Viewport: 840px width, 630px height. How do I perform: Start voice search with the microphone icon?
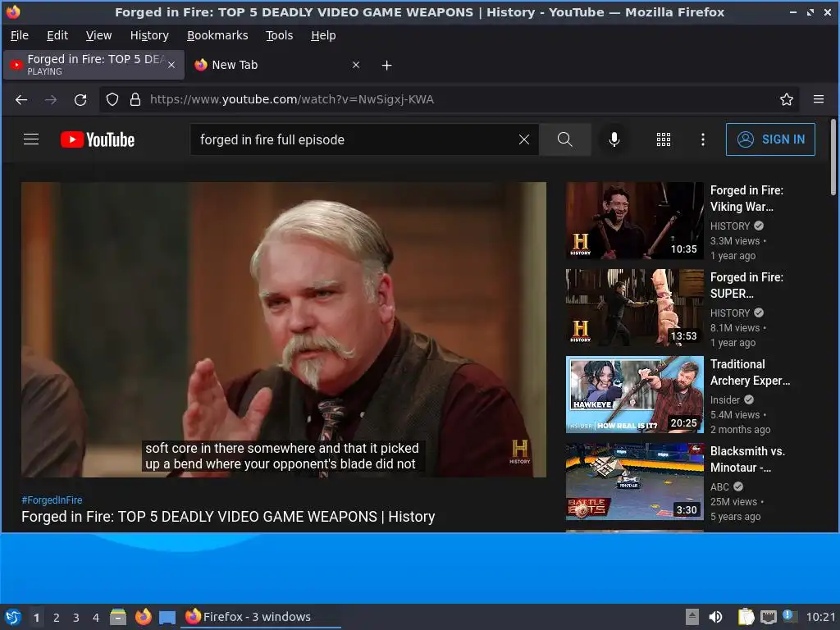click(x=614, y=139)
